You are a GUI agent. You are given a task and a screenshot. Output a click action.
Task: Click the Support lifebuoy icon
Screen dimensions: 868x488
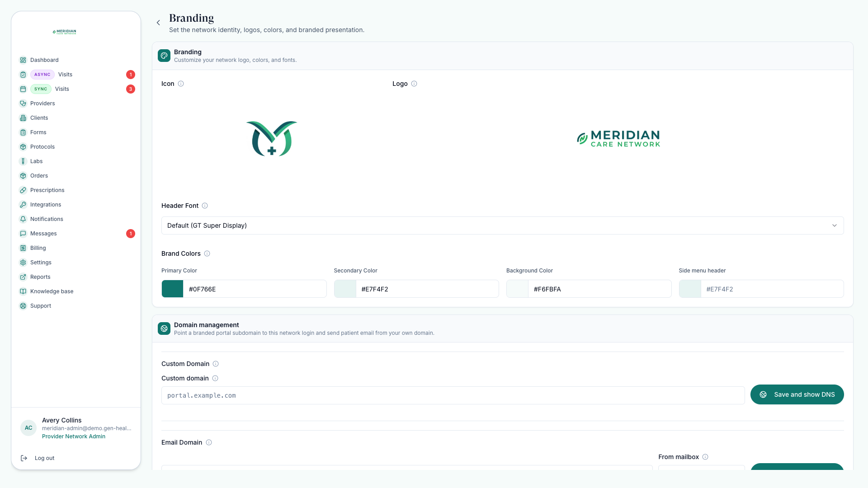(x=23, y=306)
